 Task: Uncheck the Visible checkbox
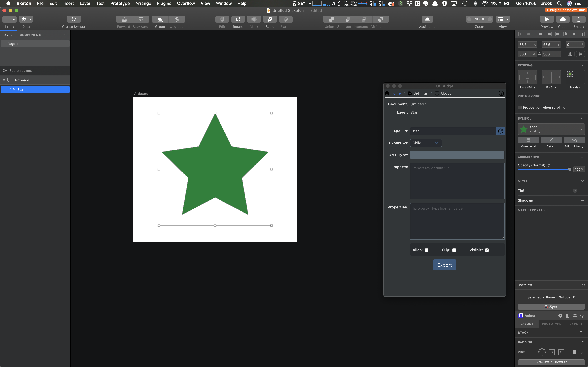click(x=487, y=250)
